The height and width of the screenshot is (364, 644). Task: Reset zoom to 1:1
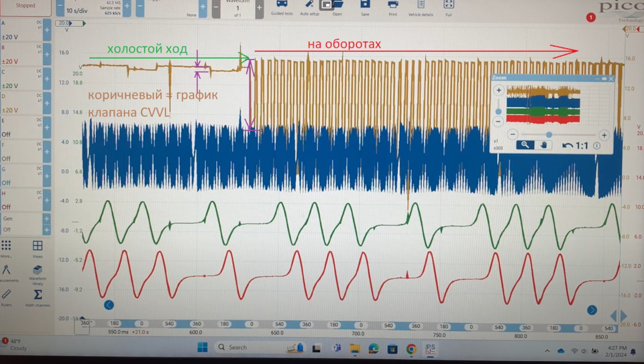582,146
